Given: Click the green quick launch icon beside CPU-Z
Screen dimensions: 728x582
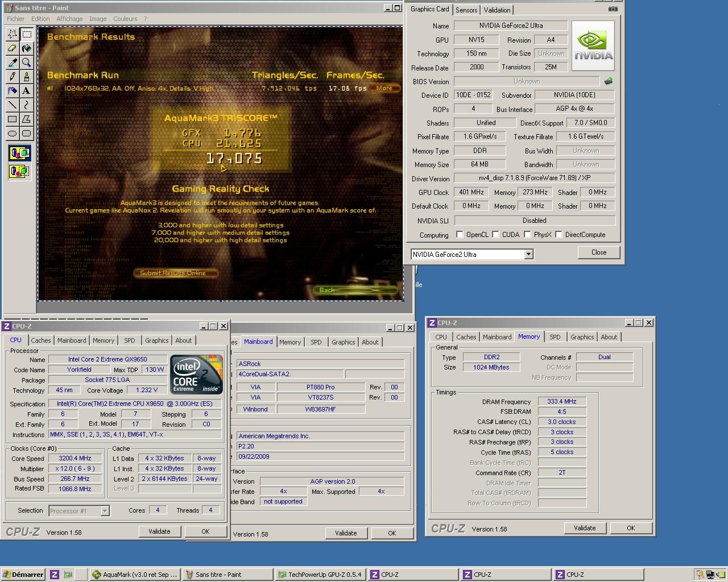Looking at the screenshot, I should (68, 575).
